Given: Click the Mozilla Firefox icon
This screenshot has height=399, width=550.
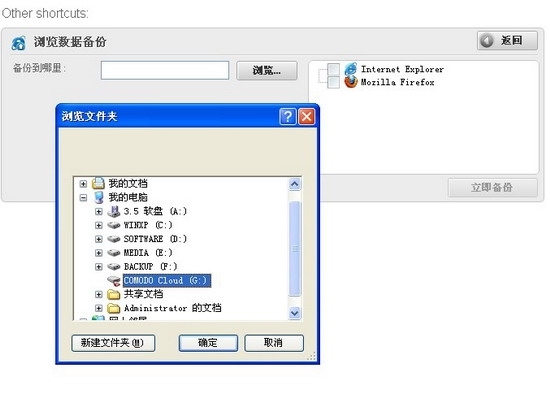Looking at the screenshot, I should pyautogui.click(x=351, y=82).
